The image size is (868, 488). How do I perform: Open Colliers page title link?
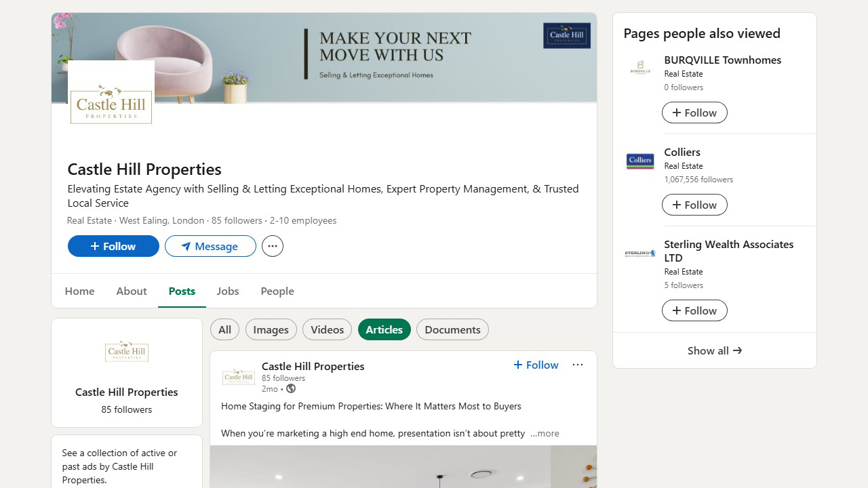click(682, 152)
